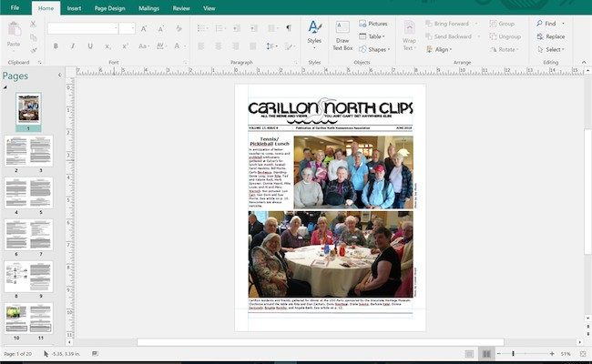Screen dimensions: 592x364
Task: Open the Line Spacing dropdown
Action: 271,46
